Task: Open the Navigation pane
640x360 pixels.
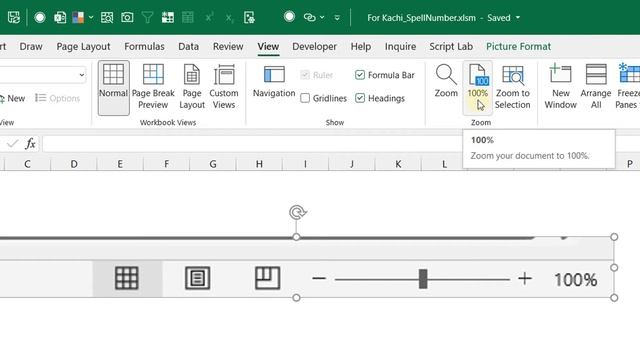Action: tap(274, 82)
